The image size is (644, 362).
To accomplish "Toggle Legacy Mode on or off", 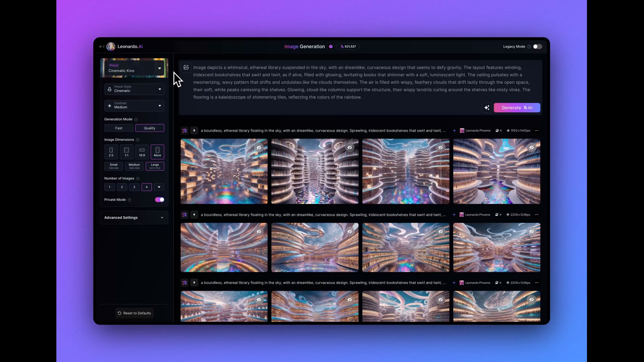I will [537, 46].
